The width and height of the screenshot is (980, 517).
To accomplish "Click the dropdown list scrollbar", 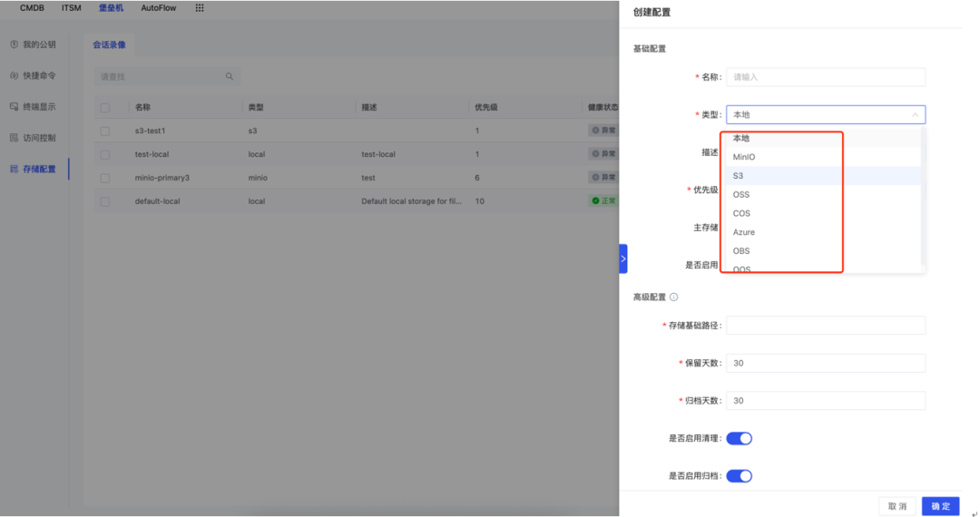I will 923,197.
